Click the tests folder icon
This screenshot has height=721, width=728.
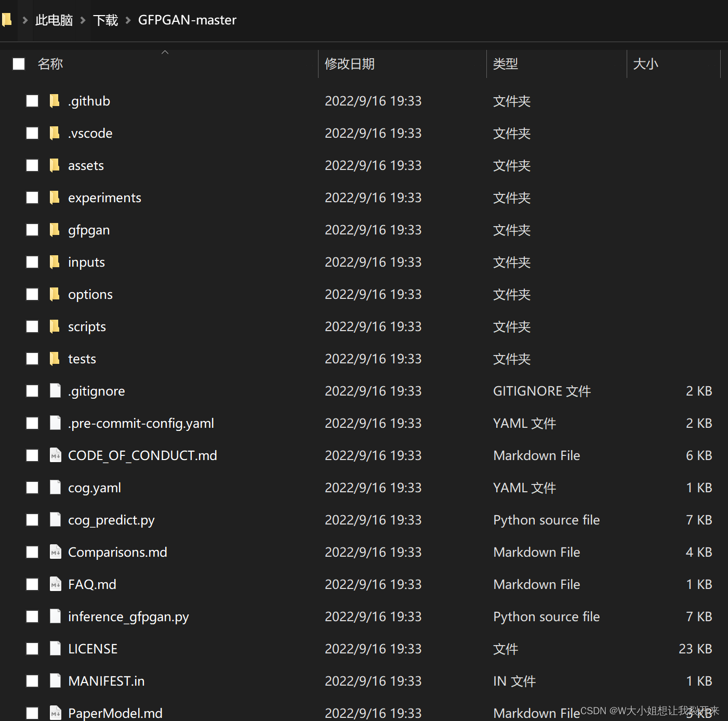(55, 359)
